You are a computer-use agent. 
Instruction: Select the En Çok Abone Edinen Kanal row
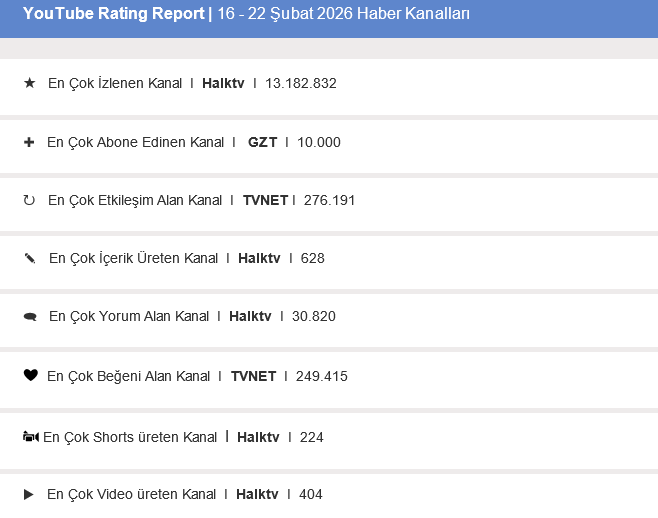tap(136, 142)
